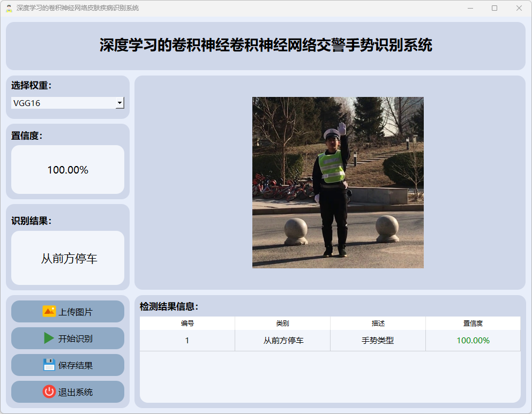Click the main system title heading

pos(266,45)
